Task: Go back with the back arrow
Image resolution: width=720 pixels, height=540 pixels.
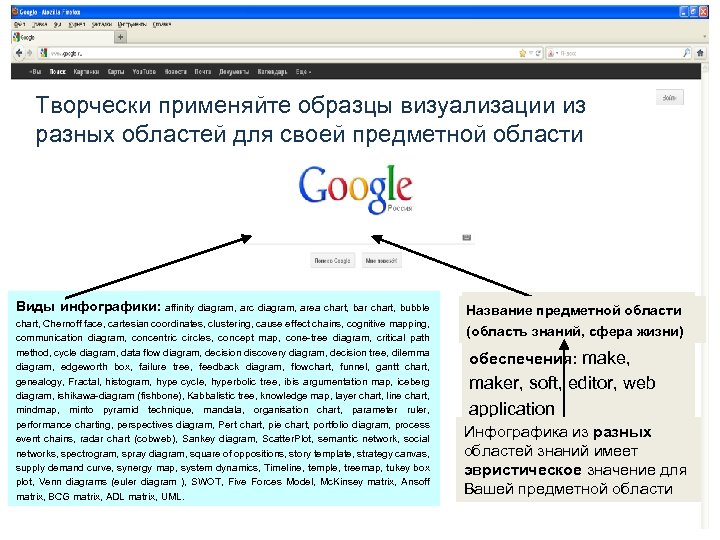Action: (x=19, y=53)
